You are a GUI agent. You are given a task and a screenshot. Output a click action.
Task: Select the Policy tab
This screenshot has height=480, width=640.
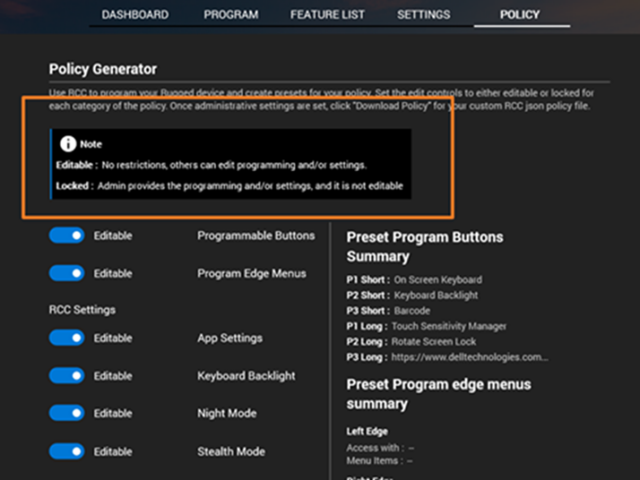point(520,15)
